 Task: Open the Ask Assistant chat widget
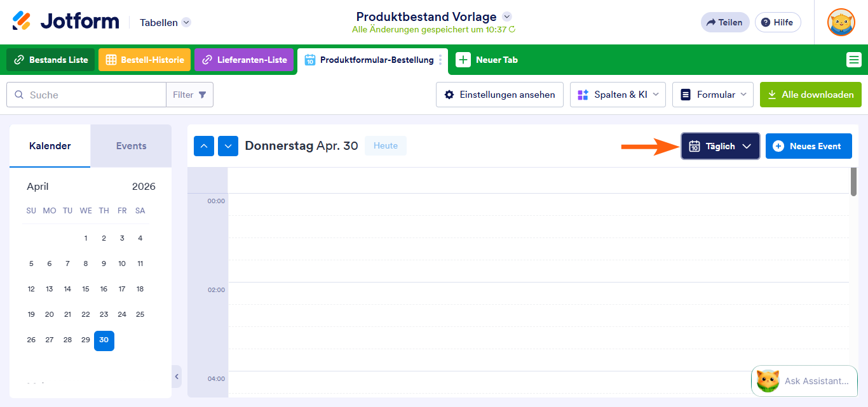[804, 381]
